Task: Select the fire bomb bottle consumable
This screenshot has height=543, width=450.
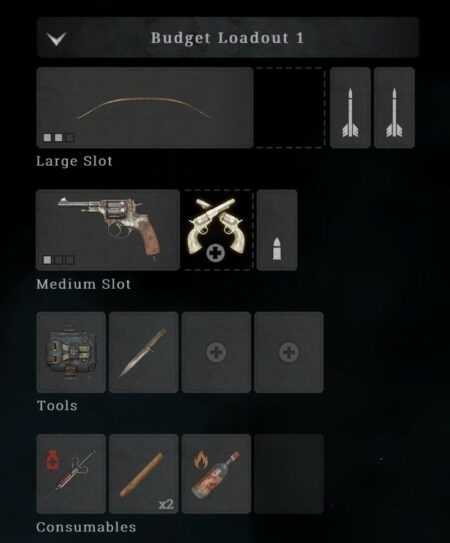Action: pos(217,474)
